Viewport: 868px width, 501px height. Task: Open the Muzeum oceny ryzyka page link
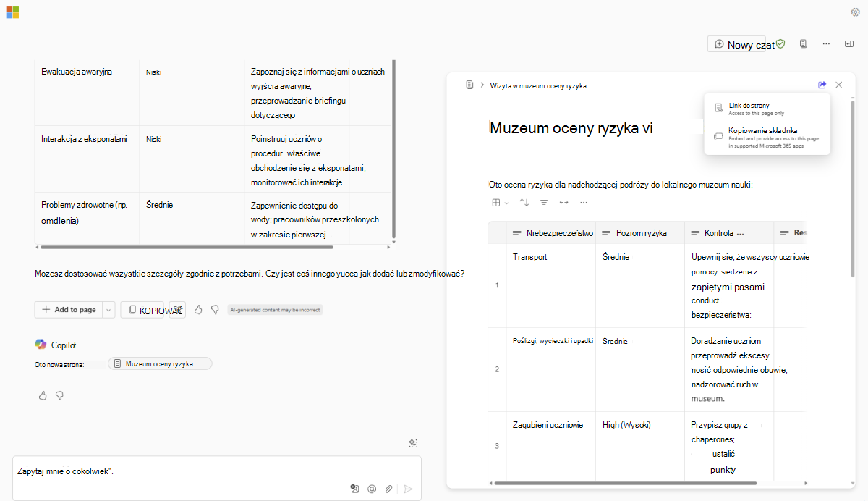coord(160,363)
